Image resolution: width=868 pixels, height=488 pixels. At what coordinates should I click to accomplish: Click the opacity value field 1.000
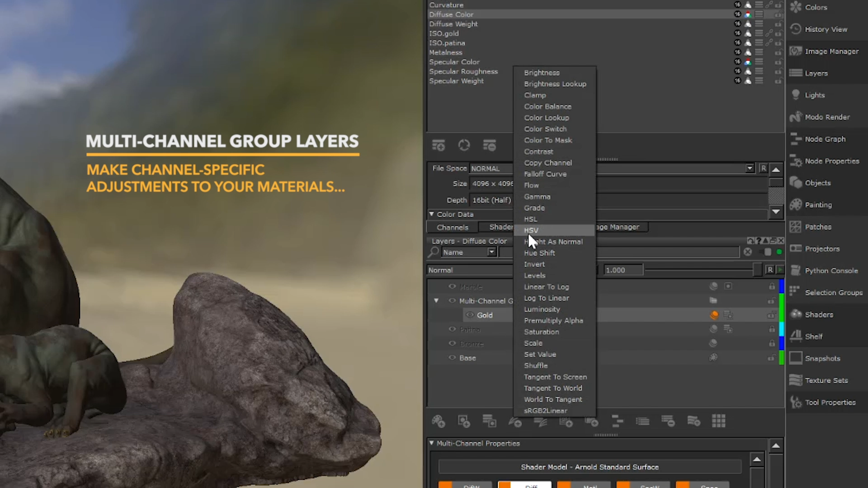(623, 270)
